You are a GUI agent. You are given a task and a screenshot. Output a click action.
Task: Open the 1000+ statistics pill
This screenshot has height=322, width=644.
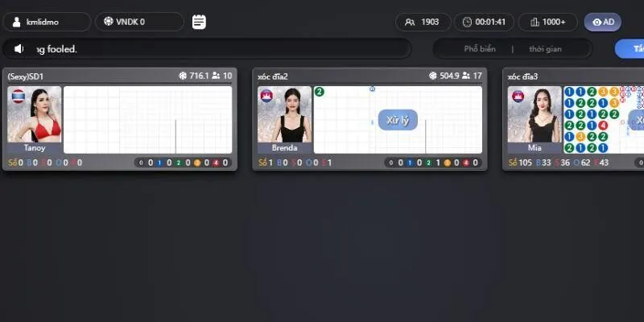(x=548, y=23)
